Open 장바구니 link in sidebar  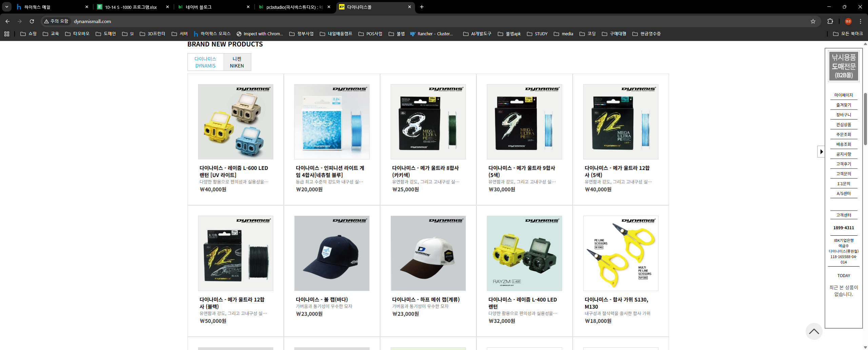coord(843,115)
